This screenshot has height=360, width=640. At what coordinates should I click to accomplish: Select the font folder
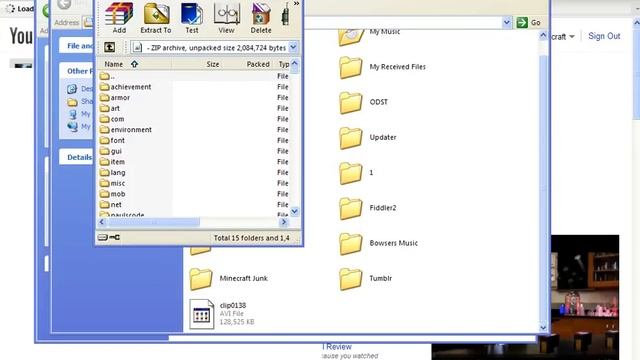(112, 140)
